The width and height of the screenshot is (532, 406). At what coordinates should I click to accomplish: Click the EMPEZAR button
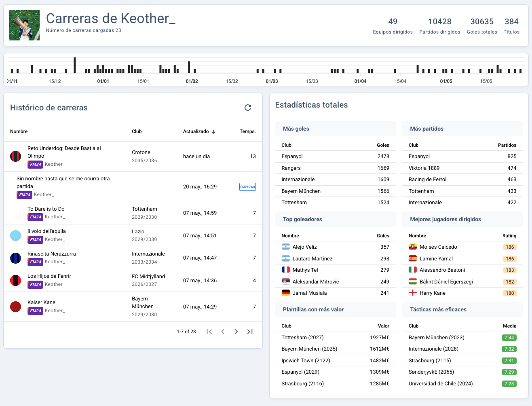(247, 187)
